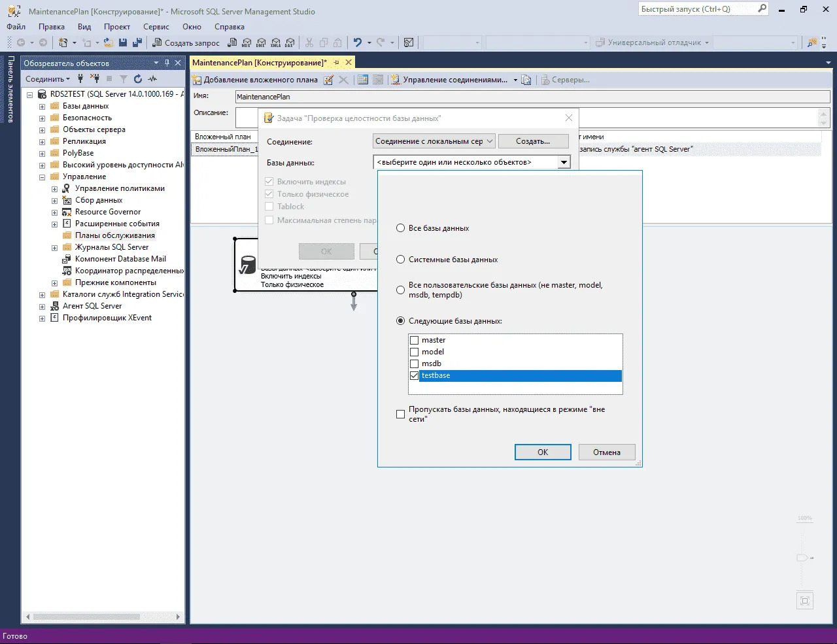Image resolution: width=837 pixels, height=644 pixels.
Task: Select the 'Все базы данных' radio button
Action: click(401, 228)
